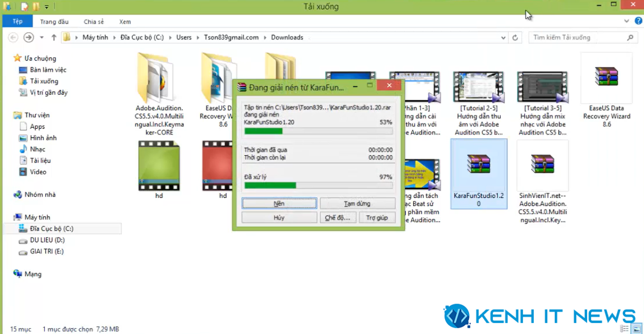Click Tson839gmail.com breadcrumb

pyautogui.click(x=231, y=37)
